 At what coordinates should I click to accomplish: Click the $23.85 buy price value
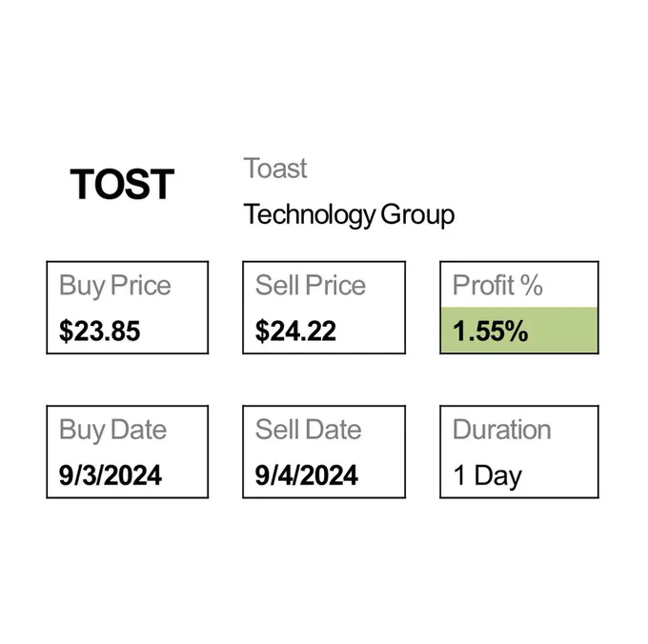click(100, 332)
